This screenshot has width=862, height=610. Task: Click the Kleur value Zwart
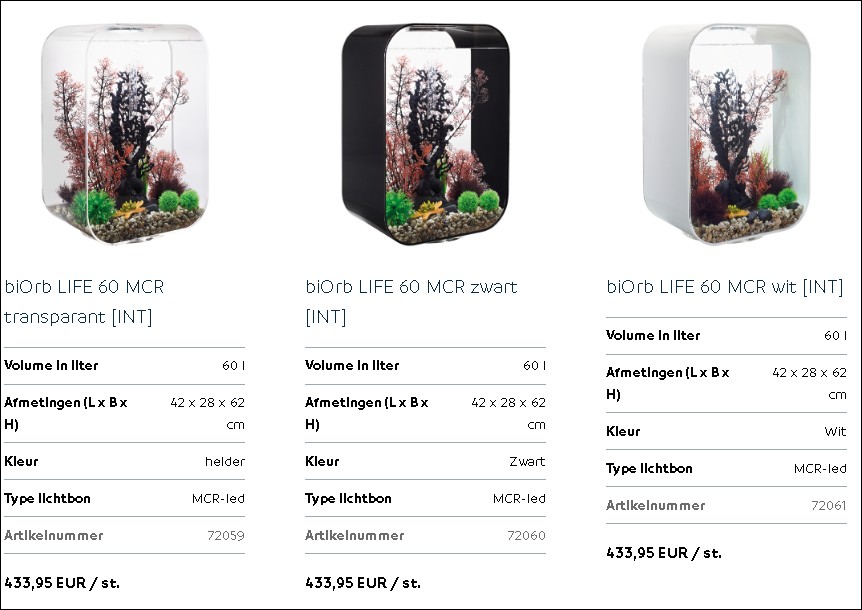527,462
